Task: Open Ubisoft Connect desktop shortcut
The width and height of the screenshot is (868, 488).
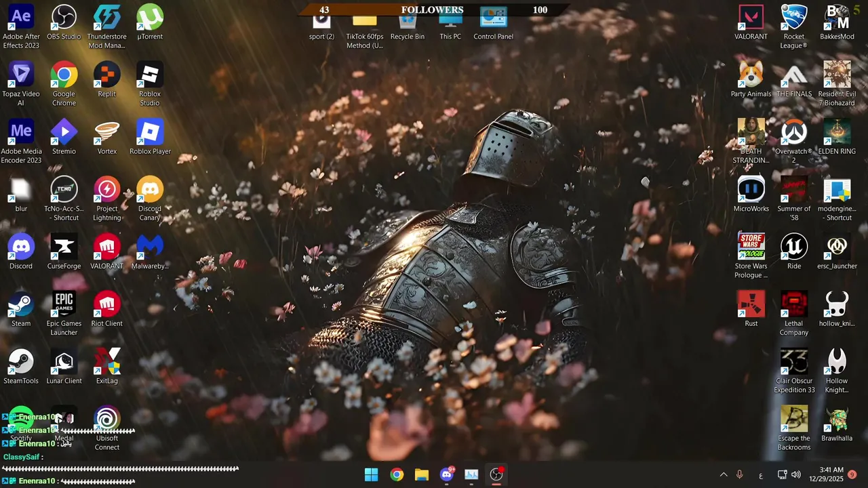Action: tap(106, 430)
